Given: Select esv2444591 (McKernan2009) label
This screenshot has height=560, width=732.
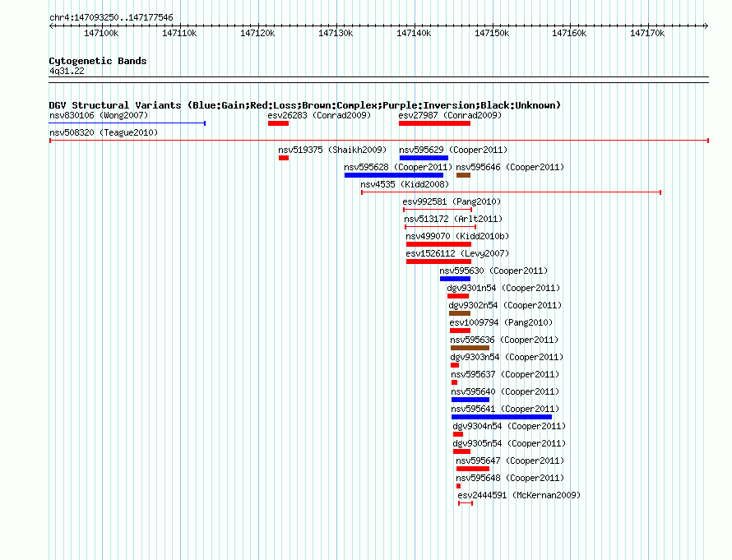Looking at the screenshot, I should pyautogui.click(x=519, y=495).
